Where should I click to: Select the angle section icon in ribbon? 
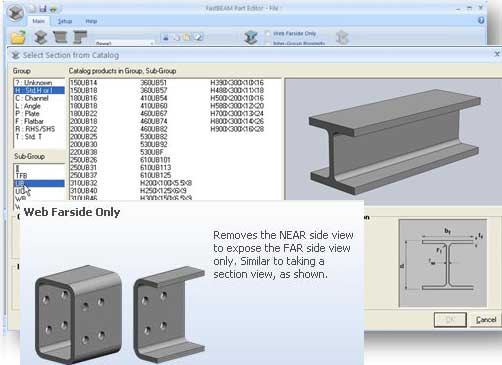click(x=79, y=37)
